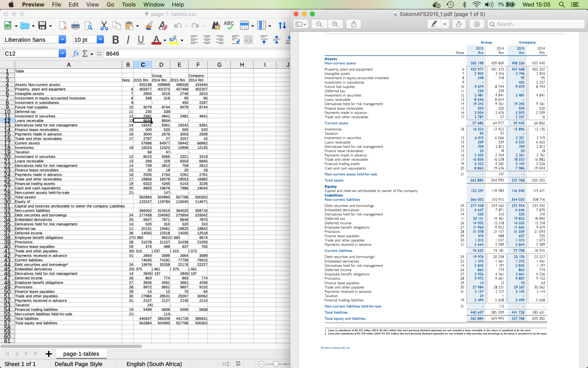Enable Center Horizontally alignment
The width and height of the screenshot is (588, 368).
pyautogui.click(x=207, y=40)
